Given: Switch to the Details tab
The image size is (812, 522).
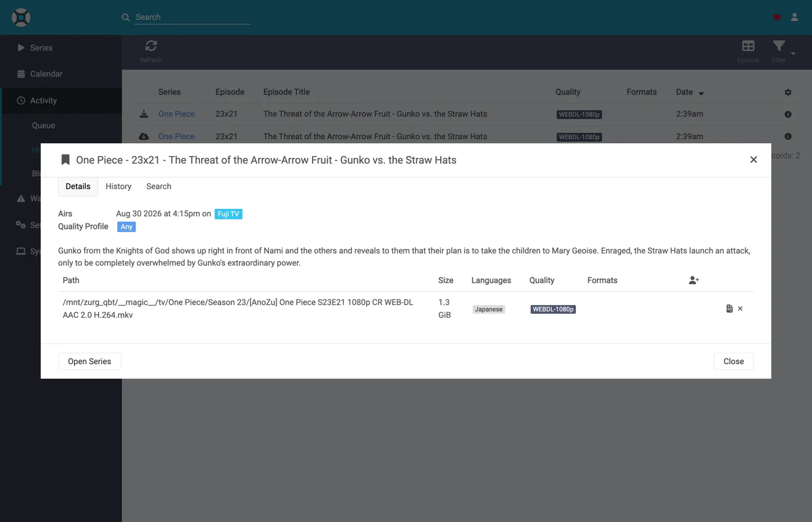Looking at the screenshot, I should coord(78,186).
